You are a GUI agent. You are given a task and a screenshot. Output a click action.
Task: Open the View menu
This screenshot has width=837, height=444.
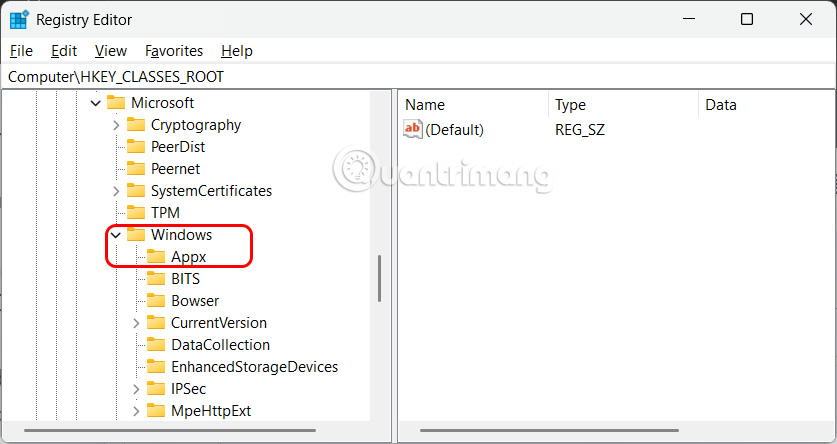click(x=110, y=51)
